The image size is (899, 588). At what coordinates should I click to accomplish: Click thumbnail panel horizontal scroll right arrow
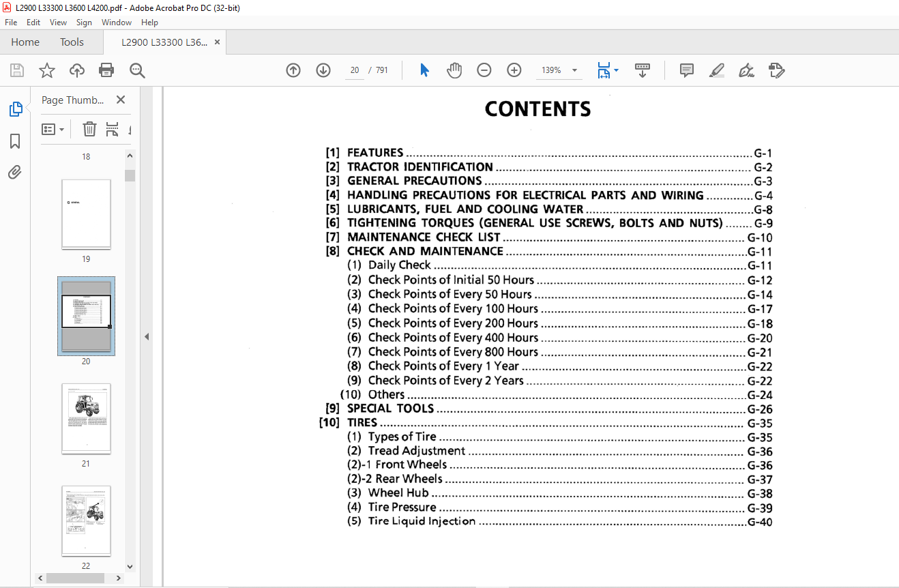tap(119, 578)
